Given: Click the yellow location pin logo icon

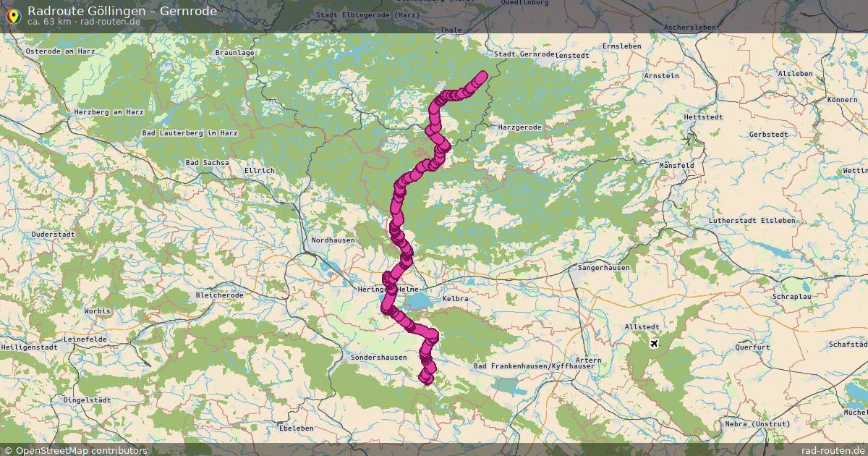Looking at the screenshot, I should pos(13,14).
